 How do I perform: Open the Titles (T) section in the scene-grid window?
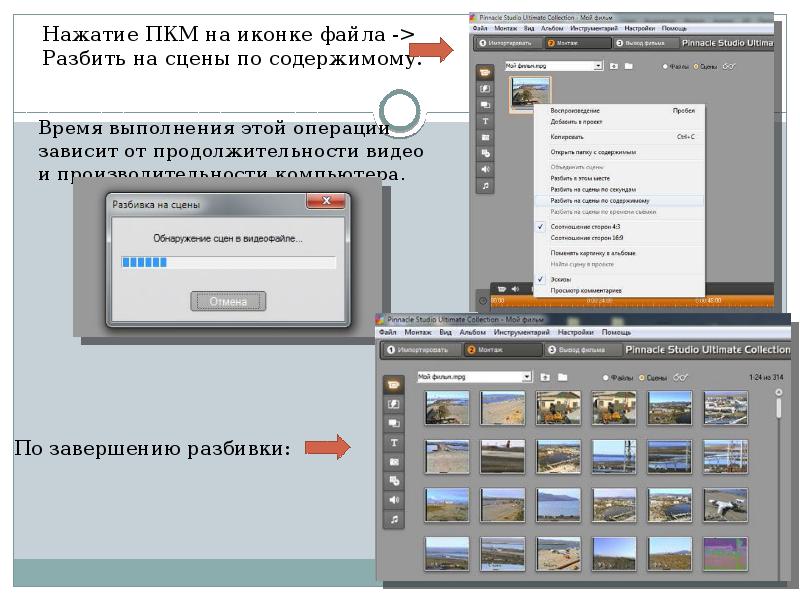tap(395, 442)
